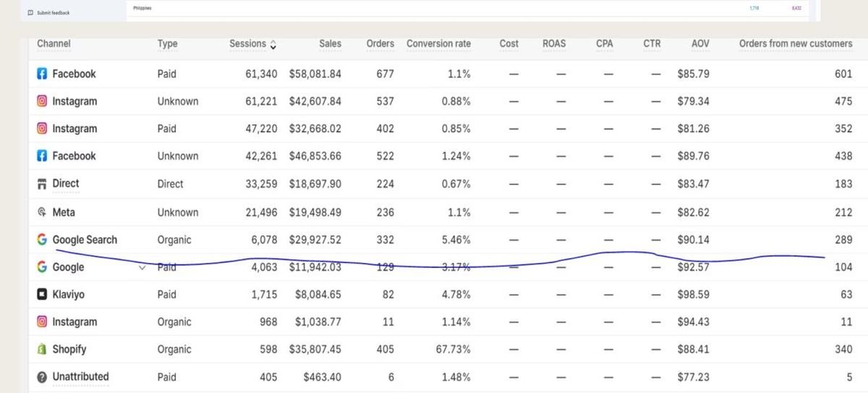Sort by the Sales column header
Screen dimensions: 868x393
[x=330, y=44]
